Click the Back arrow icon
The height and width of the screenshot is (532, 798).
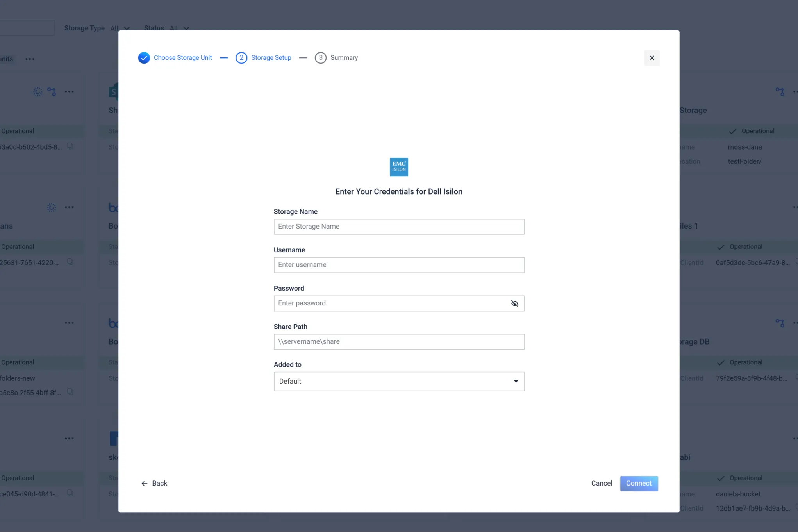[144, 484]
